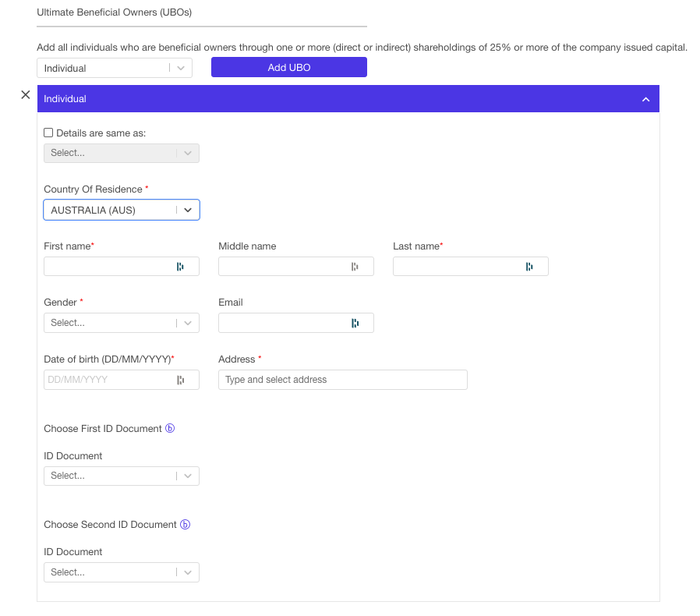
Task: Remove the Individual UBO with the X icon
Action: tap(26, 94)
